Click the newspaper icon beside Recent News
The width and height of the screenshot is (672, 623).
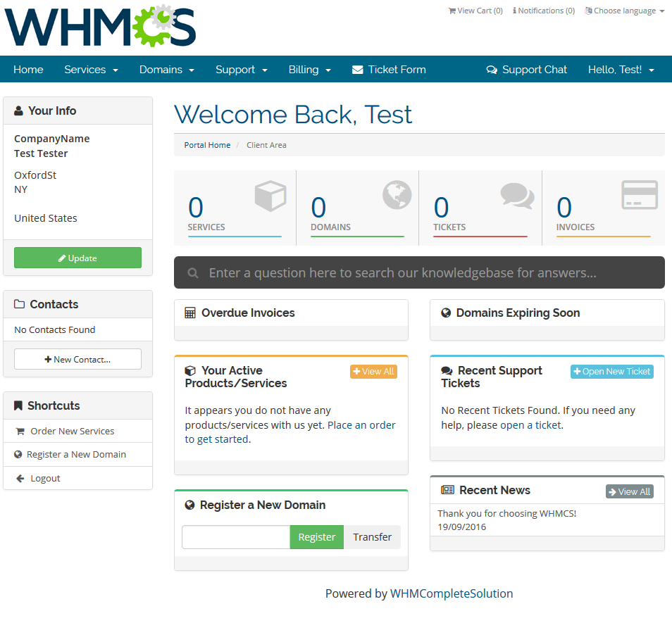click(x=447, y=490)
